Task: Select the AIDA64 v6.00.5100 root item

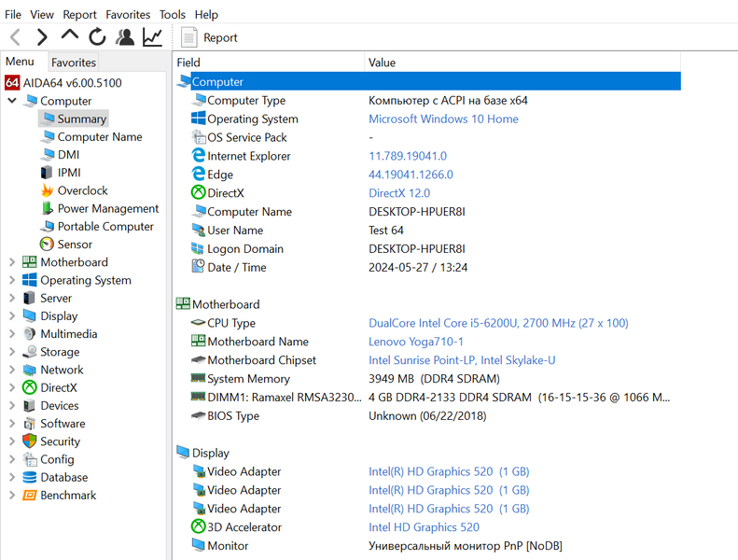Action: (63, 83)
